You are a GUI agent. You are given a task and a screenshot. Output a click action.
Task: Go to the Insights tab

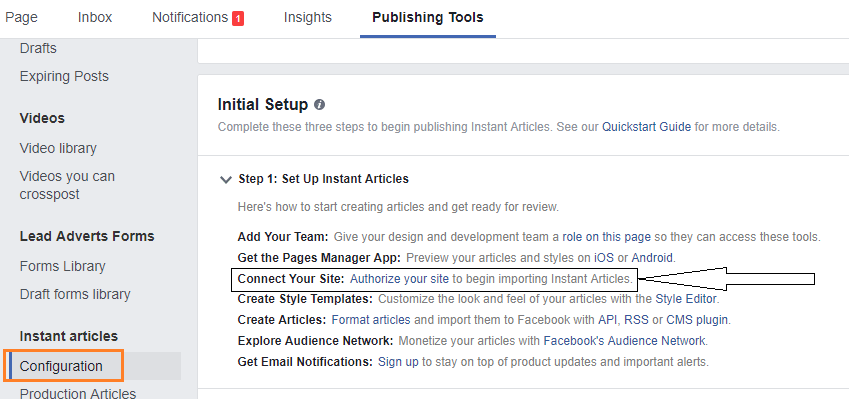pyautogui.click(x=308, y=17)
